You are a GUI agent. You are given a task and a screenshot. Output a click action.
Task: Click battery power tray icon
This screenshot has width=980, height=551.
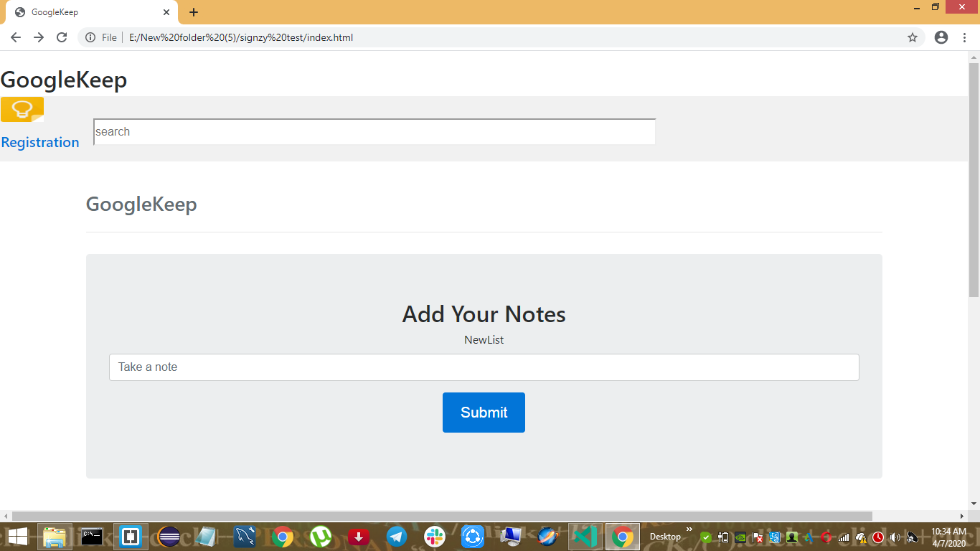click(723, 537)
